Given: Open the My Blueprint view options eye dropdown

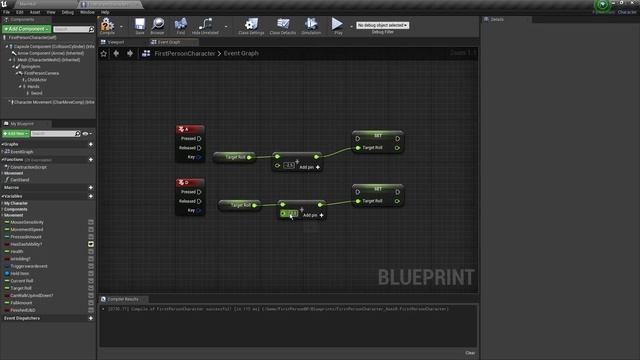Looking at the screenshot, I should pyautogui.click(x=87, y=133).
